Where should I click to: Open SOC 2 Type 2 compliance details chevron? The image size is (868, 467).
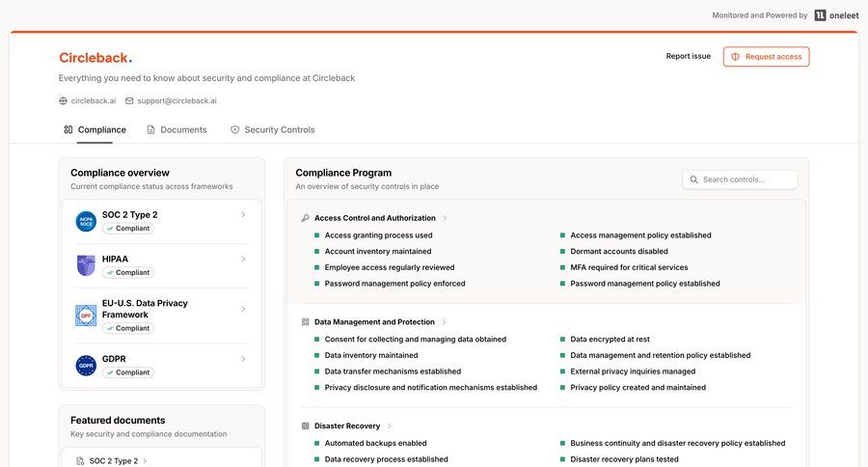pos(243,215)
